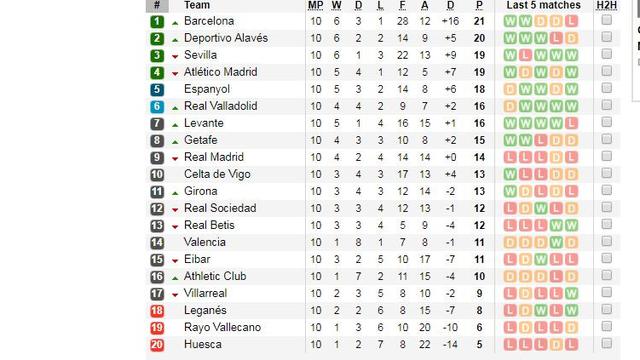Click Barcelona's green rank 1 badge
Image resolution: width=640 pixels, height=360 pixels.
click(157, 21)
